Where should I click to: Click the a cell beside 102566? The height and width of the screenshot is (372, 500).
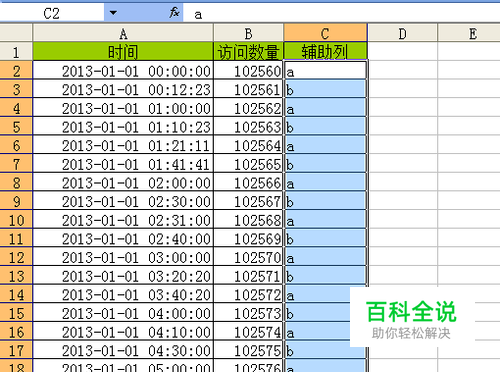[x=325, y=182]
